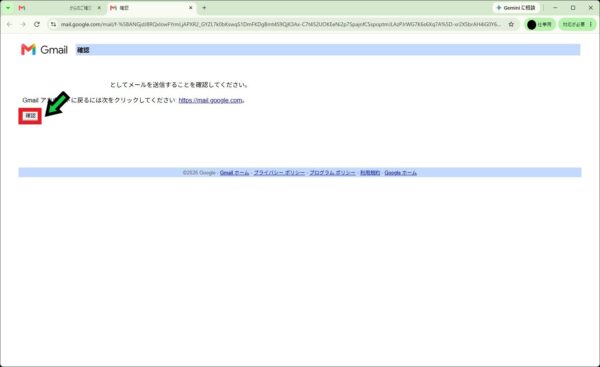Screen dimensions: 600x367
Task: Expand the tab search dropdown arrow
Action: pyautogui.click(x=8, y=8)
